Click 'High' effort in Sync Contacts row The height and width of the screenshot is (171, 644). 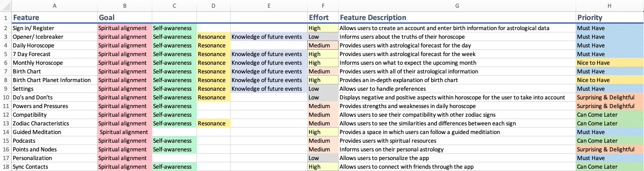point(323,167)
